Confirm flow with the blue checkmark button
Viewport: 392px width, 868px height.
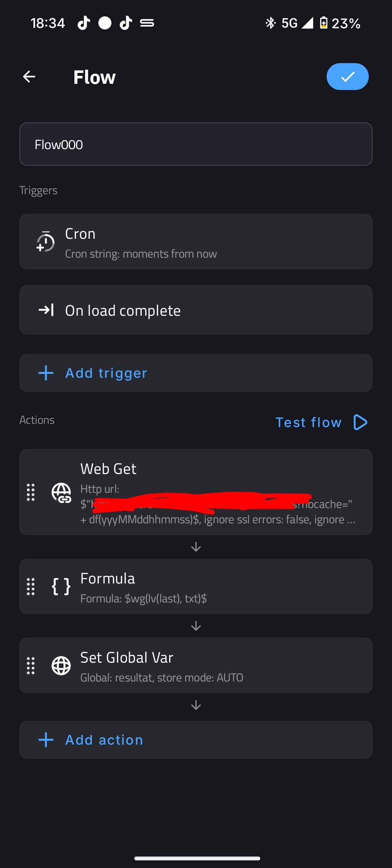tap(347, 77)
